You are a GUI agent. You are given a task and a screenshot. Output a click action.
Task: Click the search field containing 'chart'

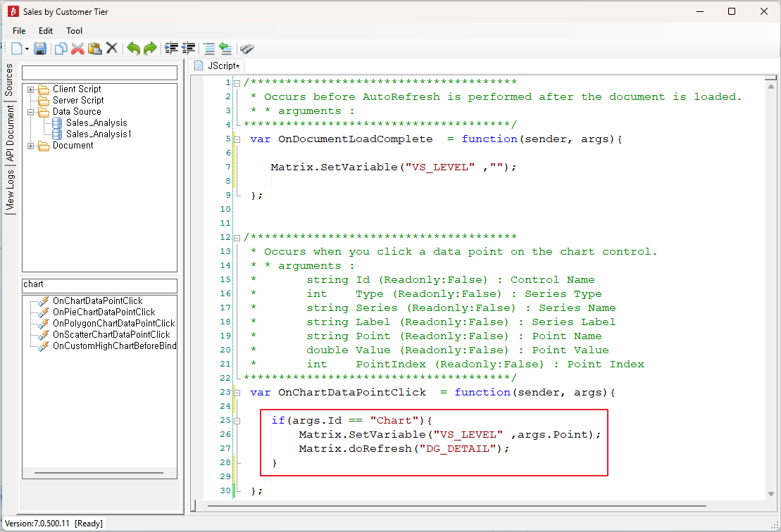tap(99, 284)
